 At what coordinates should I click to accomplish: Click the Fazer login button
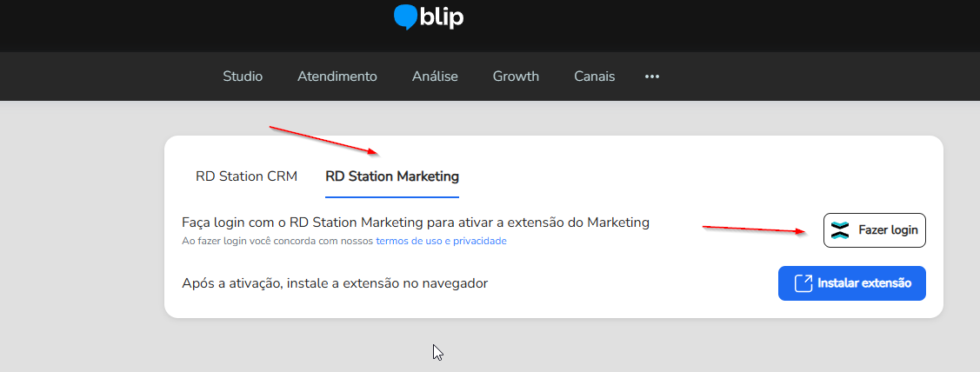[x=875, y=230]
